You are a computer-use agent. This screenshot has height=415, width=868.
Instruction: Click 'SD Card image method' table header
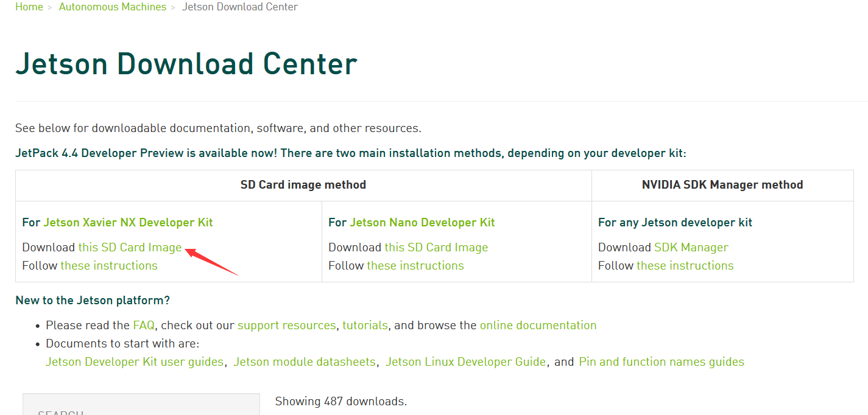[x=303, y=185]
